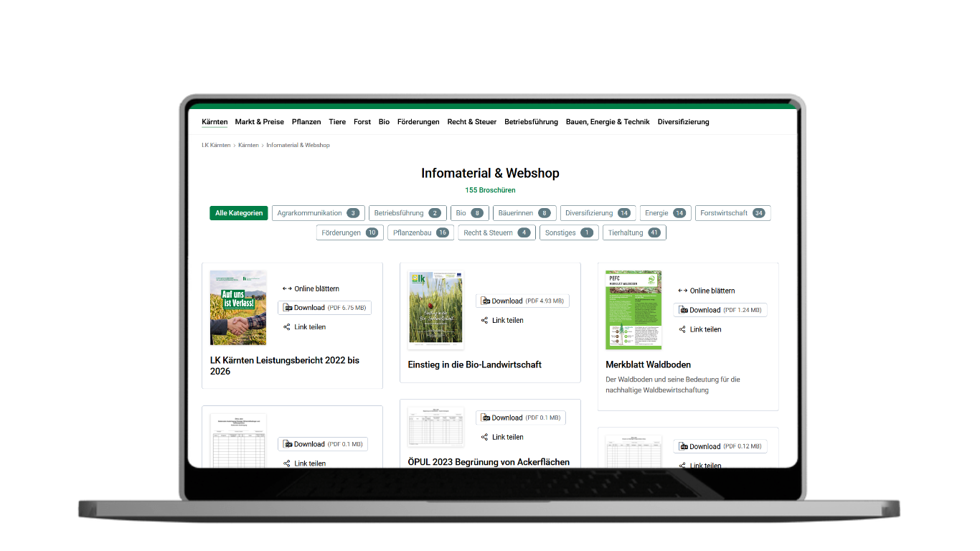980x551 pixels.
Task: Select Recht & Steuer in the top navigation
Action: 472,122
